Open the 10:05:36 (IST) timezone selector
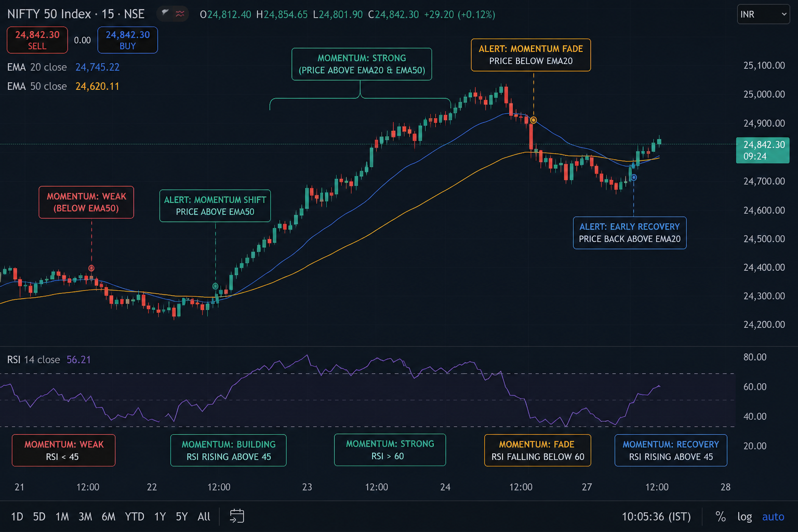The image size is (798, 532). (x=657, y=516)
